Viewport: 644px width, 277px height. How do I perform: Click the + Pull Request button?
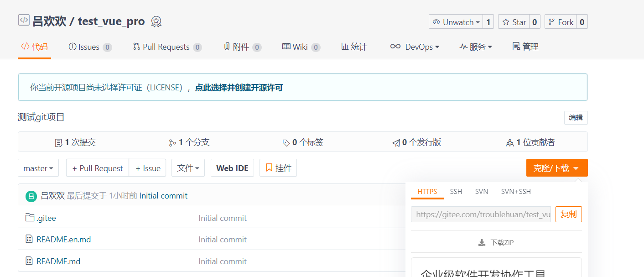pyautogui.click(x=98, y=168)
